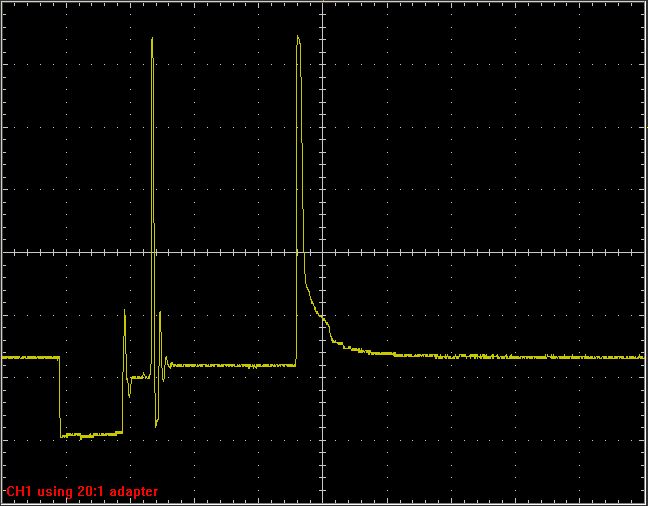Viewport: 648px width, 506px height.
Task: Select the peak of the first tall spike
Action: [x=152, y=40]
